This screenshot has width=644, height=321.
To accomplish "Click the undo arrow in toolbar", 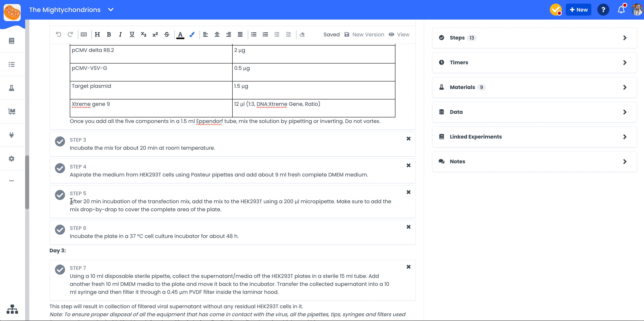I will [58, 35].
